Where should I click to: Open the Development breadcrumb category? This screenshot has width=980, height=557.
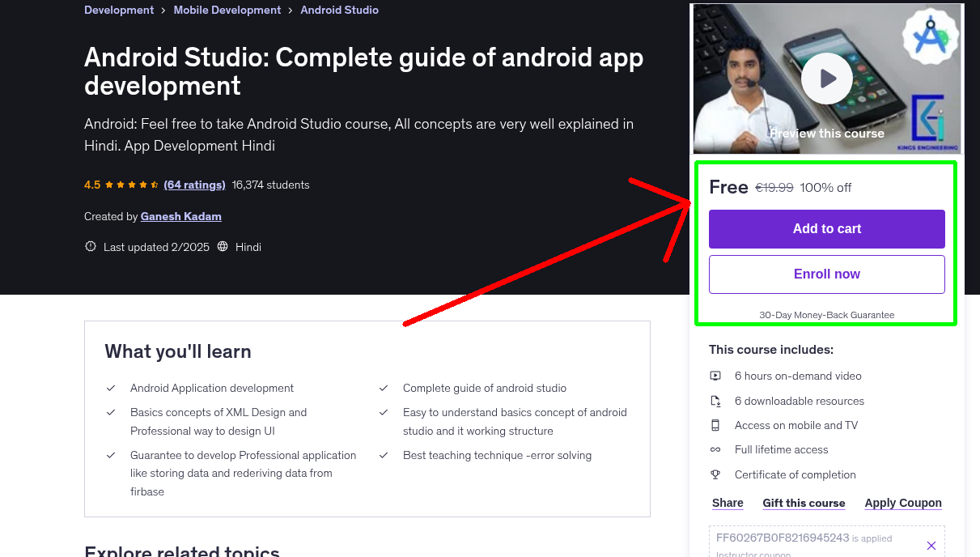(119, 10)
